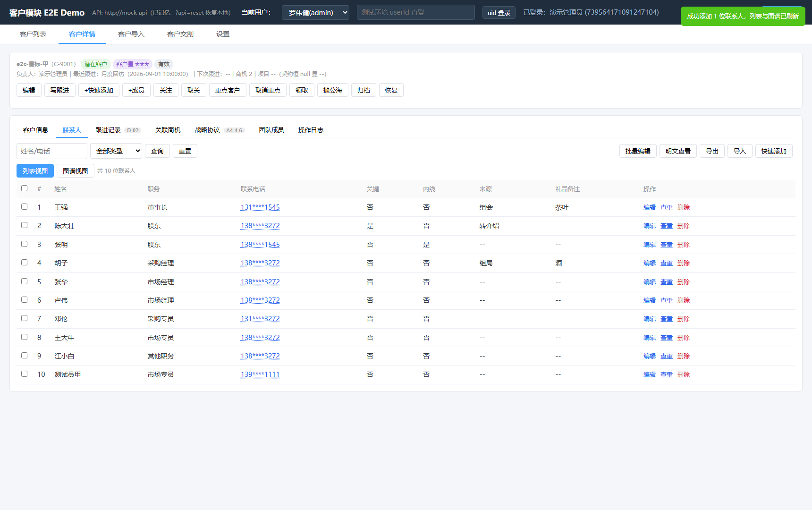Switch to 图谱视图 view
This screenshot has width=812, height=510.
coord(76,171)
